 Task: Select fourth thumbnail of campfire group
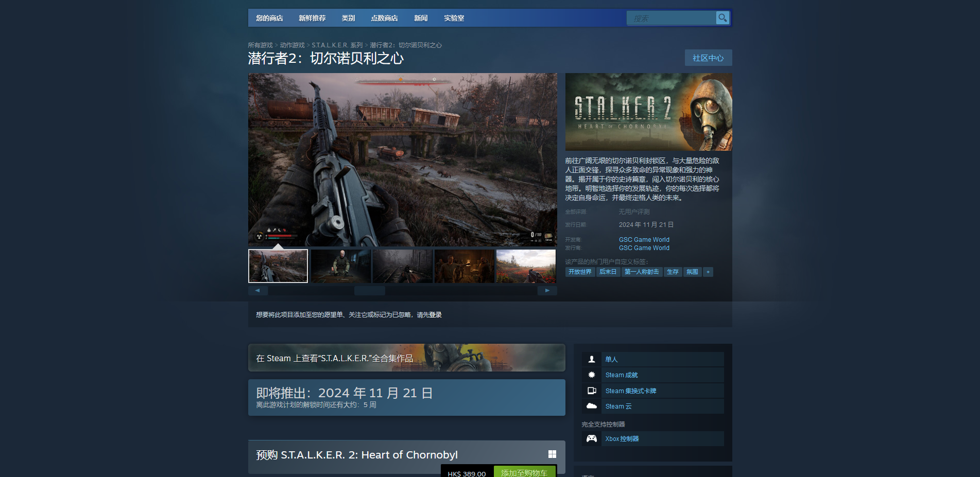pyautogui.click(x=464, y=266)
